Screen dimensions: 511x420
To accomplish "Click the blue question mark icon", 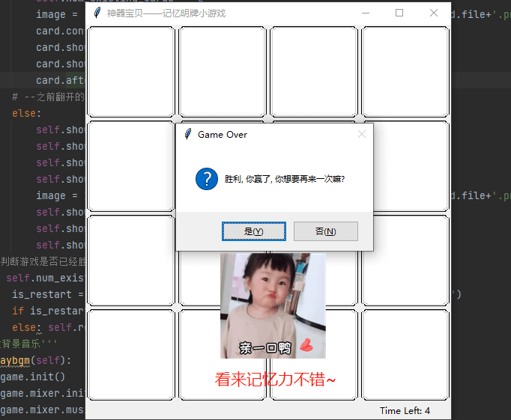I will click(x=206, y=179).
